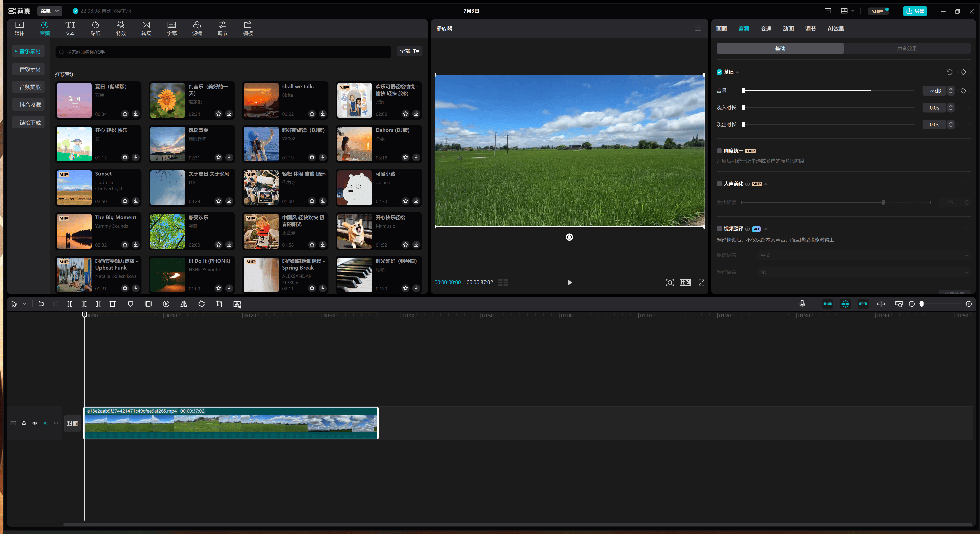Click the screenshot focus icon in player
980x534 pixels.
click(670, 282)
